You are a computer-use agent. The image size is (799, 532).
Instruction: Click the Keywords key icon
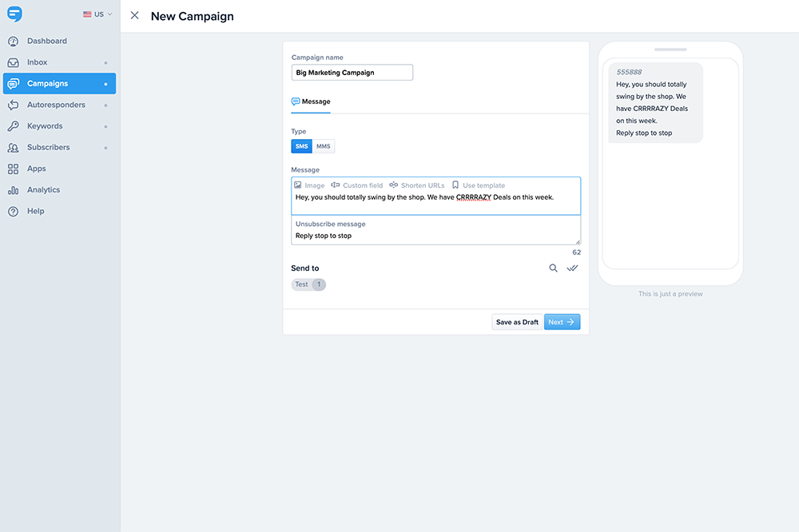click(13, 126)
